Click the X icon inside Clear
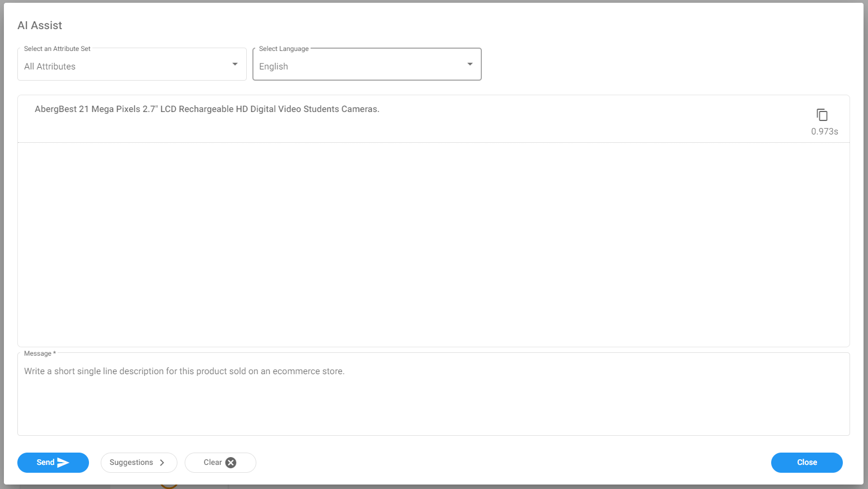The height and width of the screenshot is (489, 868). click(x=231, y=463)
